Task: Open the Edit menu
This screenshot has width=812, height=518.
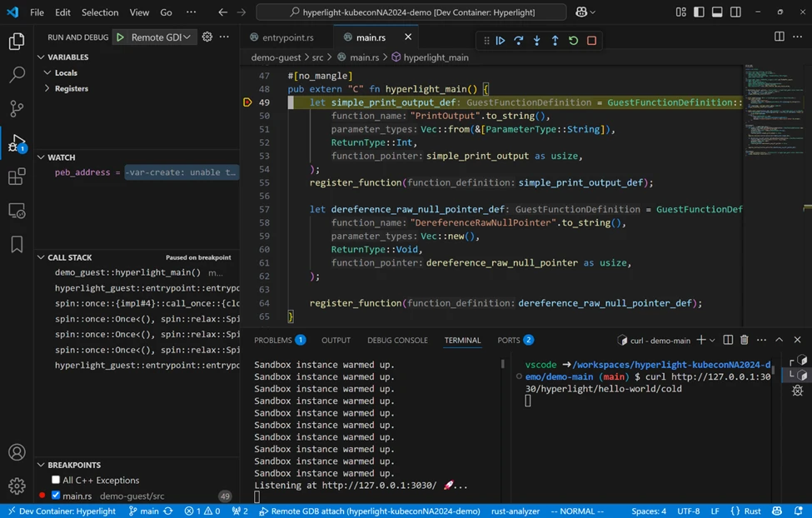Action: 62,12
